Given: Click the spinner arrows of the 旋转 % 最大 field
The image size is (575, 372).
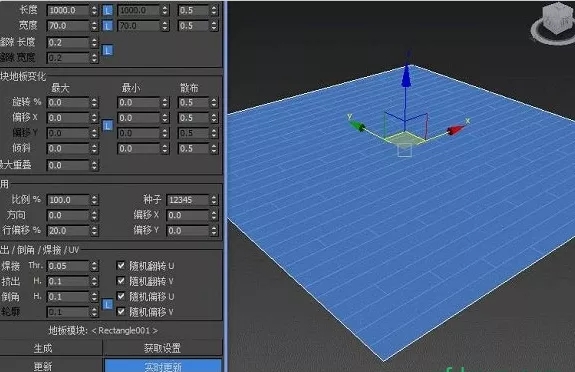Looking at the screenshot, I should [95, 102].
